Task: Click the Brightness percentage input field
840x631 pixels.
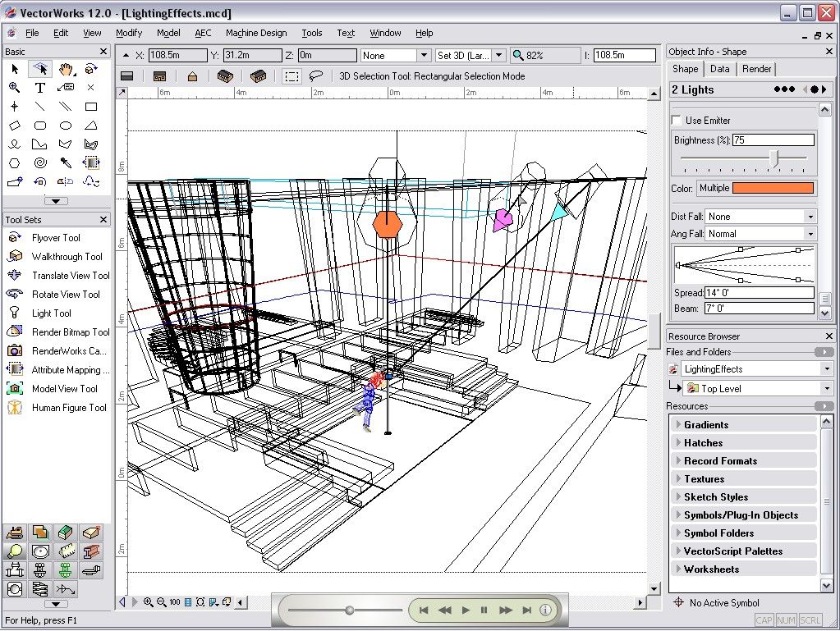Action: pyautogui.click(x=773, y=140)
